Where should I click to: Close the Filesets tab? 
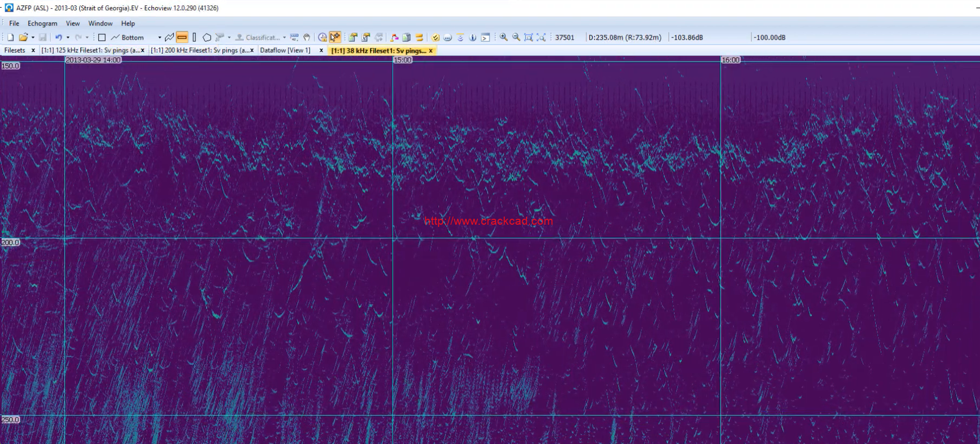click(33, 50)
